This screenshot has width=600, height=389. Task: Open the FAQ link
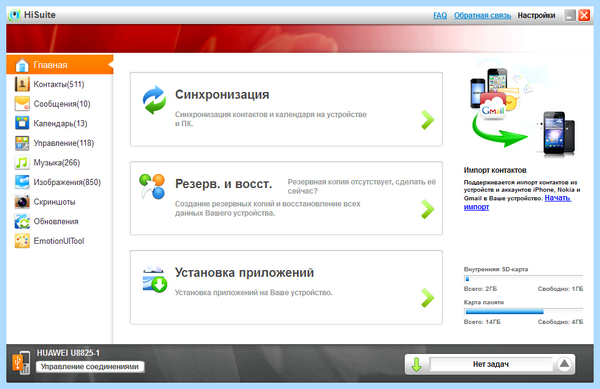(440, 15)
